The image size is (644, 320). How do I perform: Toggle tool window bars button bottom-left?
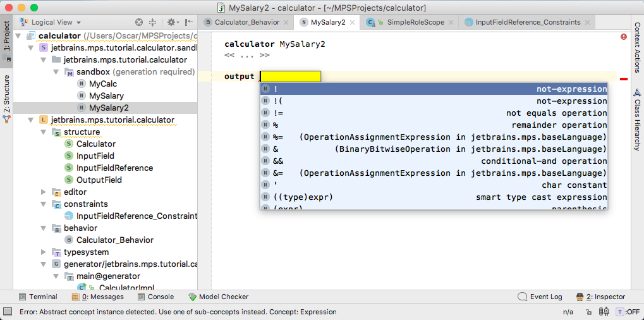7,312
